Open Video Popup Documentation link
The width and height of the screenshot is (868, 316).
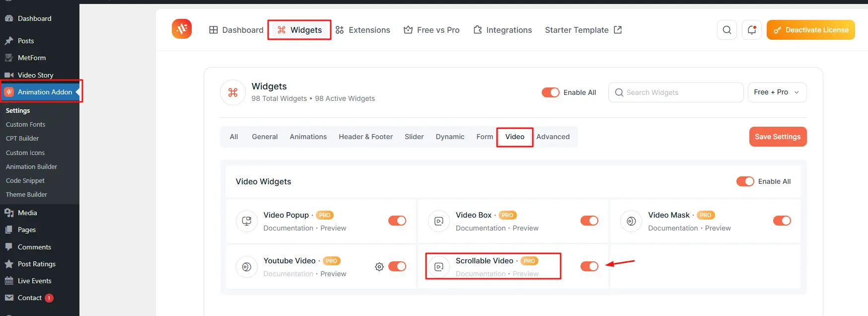pyautogui.click(x=289, y=228)
